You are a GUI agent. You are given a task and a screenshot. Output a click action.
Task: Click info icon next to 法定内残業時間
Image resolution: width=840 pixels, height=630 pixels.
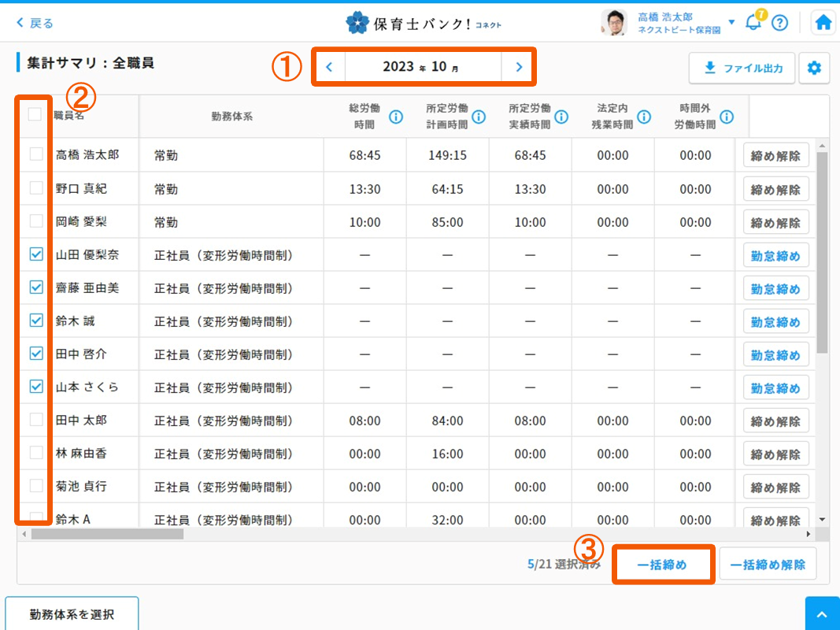(644, 117)
